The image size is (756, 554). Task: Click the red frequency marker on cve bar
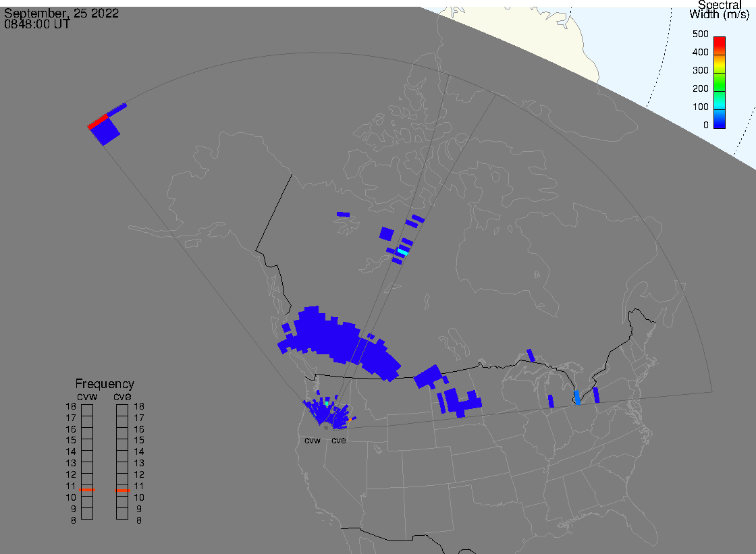(x=122, y=491)
